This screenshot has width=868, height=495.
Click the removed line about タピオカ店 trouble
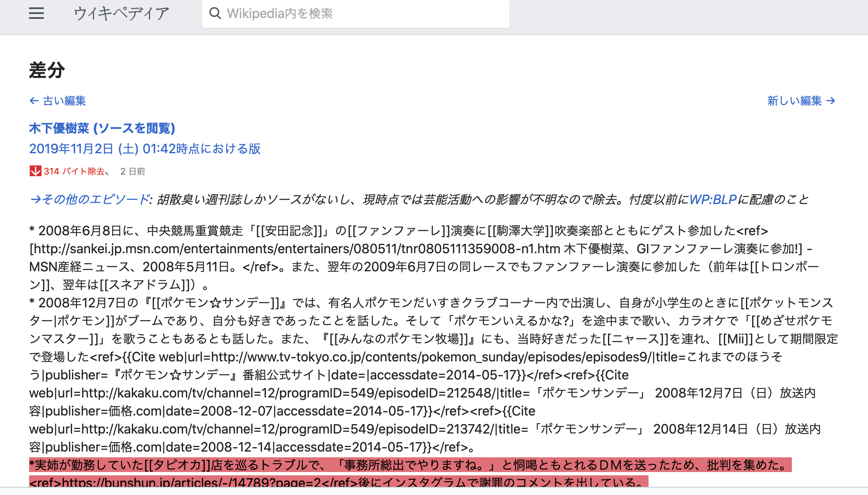coord(410,465)
